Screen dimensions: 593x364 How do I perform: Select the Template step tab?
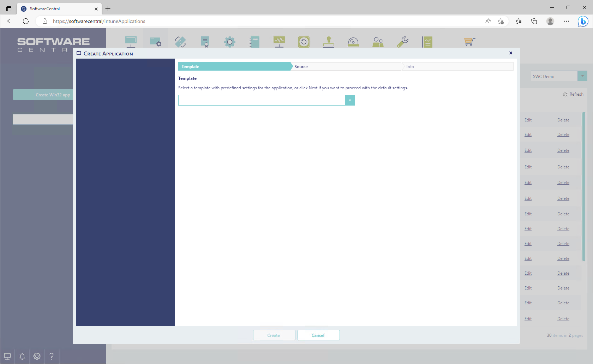click(x=191, y=67)
